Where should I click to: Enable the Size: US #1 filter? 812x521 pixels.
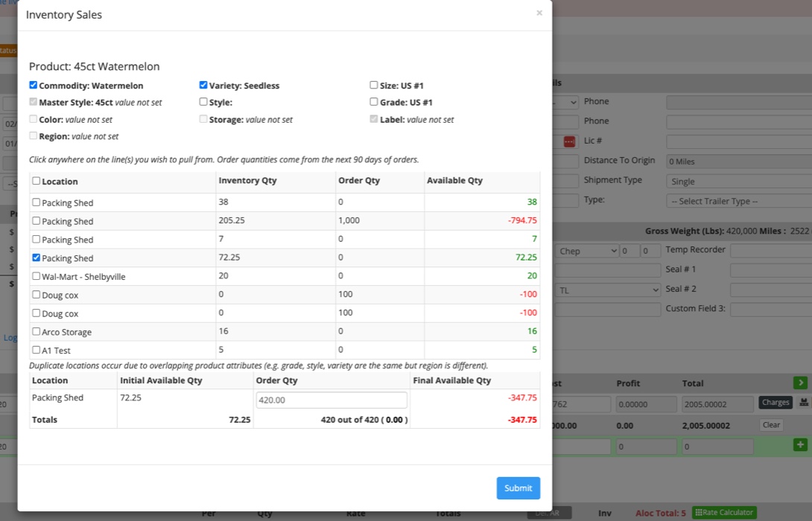pos(374,86)
